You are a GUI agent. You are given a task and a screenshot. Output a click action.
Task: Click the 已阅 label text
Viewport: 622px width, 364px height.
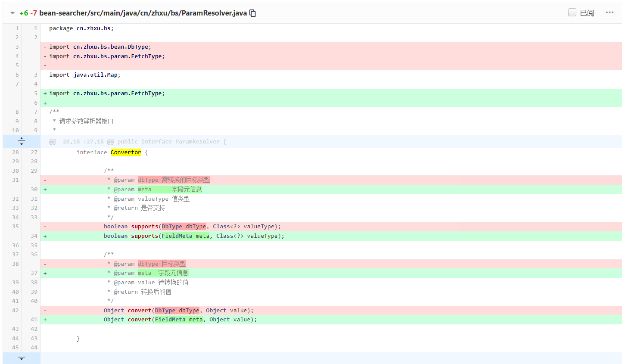(x=587, y=13)
